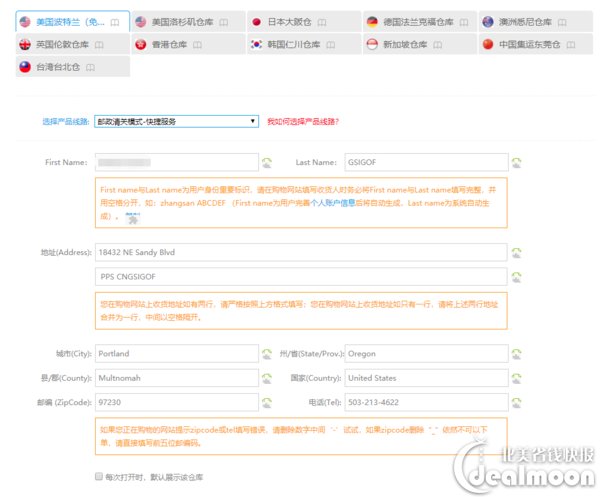Click book icon beside 中国集运东莞仓
This screenshot has width=600, height=497.
pos(571,45)
